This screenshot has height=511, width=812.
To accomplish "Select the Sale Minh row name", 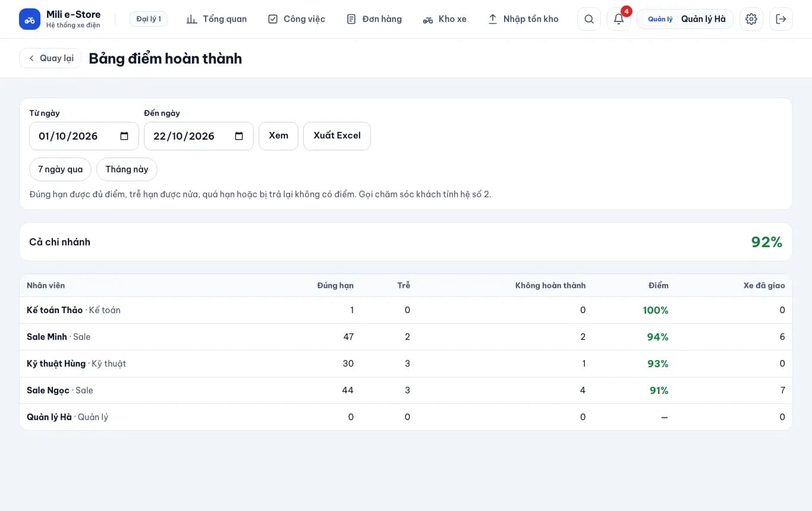I will (x=47, y=337).
